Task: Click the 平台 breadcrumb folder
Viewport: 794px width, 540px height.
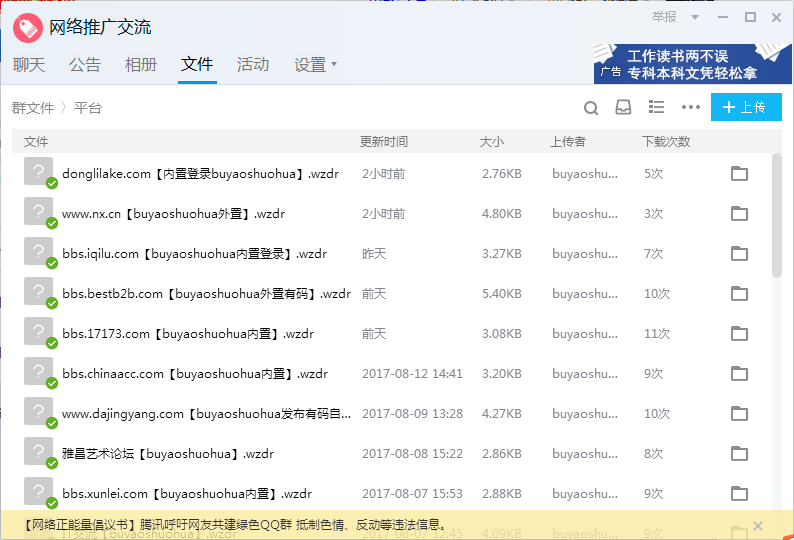Action: (x=88, y=108)
